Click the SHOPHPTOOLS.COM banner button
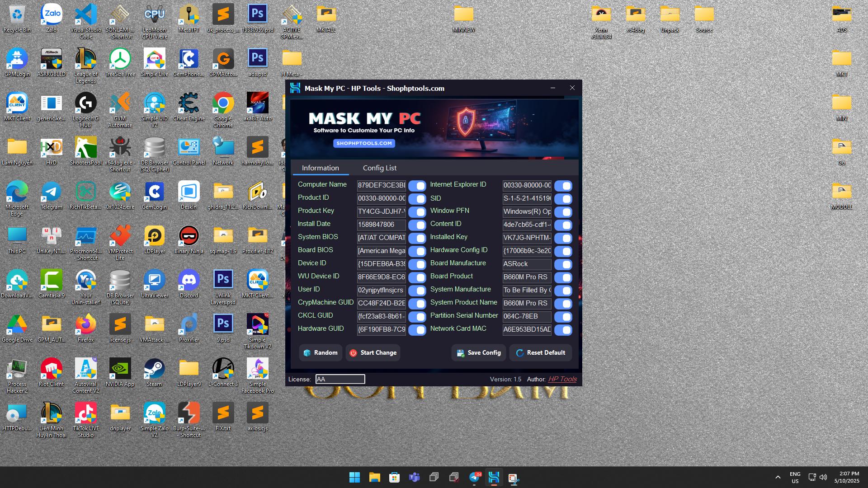868x488 pixels. 364,143
